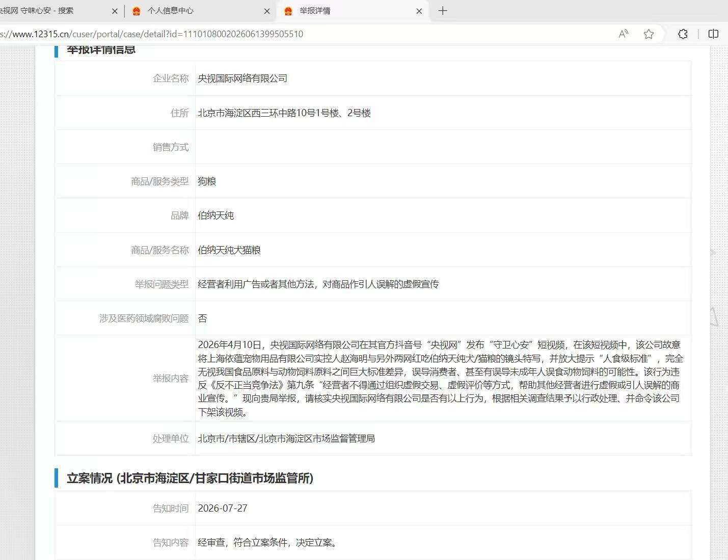Add this page to favorites star
The width and height of the screenshot is (728, 560).
click(x=649, y=34)
